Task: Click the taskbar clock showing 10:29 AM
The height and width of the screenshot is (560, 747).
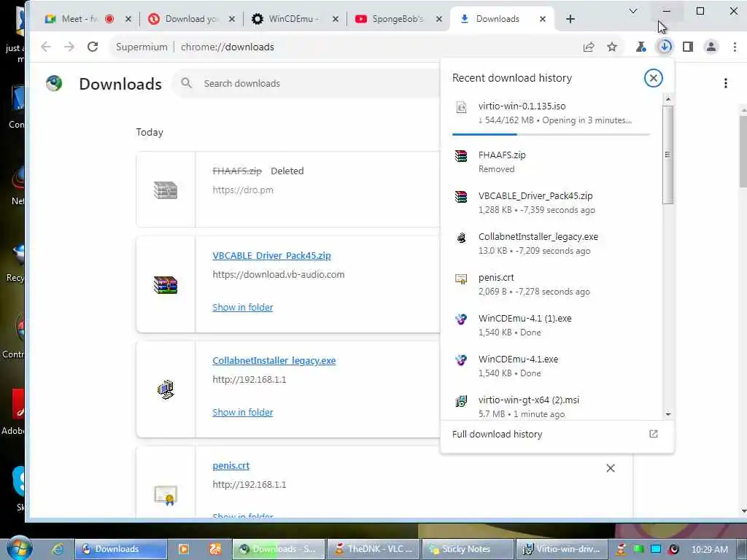Action: click(709, 549)
